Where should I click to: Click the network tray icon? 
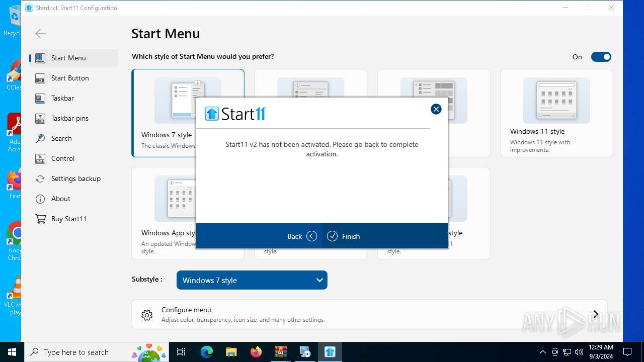click(567, 352)
